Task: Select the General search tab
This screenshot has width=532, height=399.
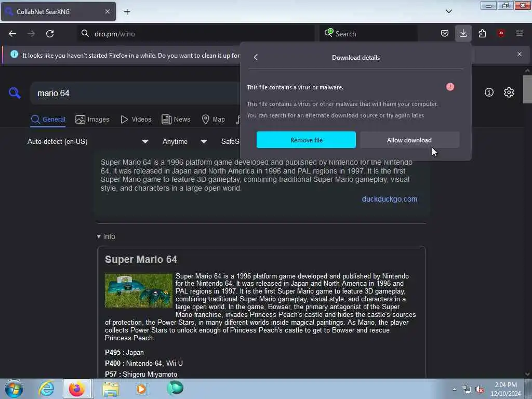Action: 48,119
